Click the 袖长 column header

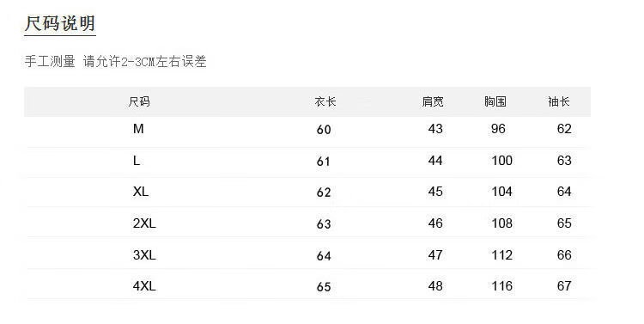(x=559, y=101)
